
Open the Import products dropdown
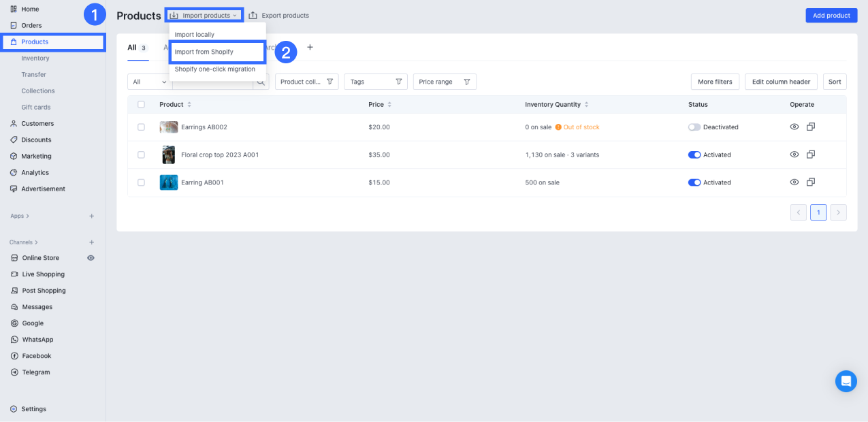(204, 15)
